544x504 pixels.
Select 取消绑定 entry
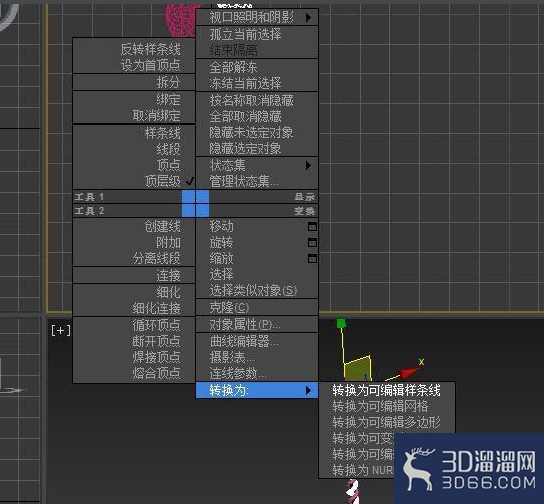[x=134, y=115]
